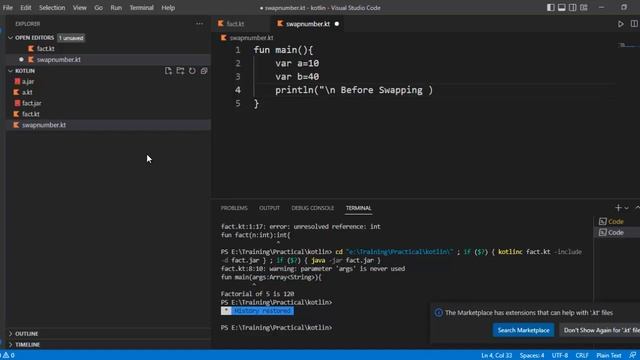Open the Terminal menu
Viewport: 640px width, 360px height.
pyautogui.click(x=142, y=7)
